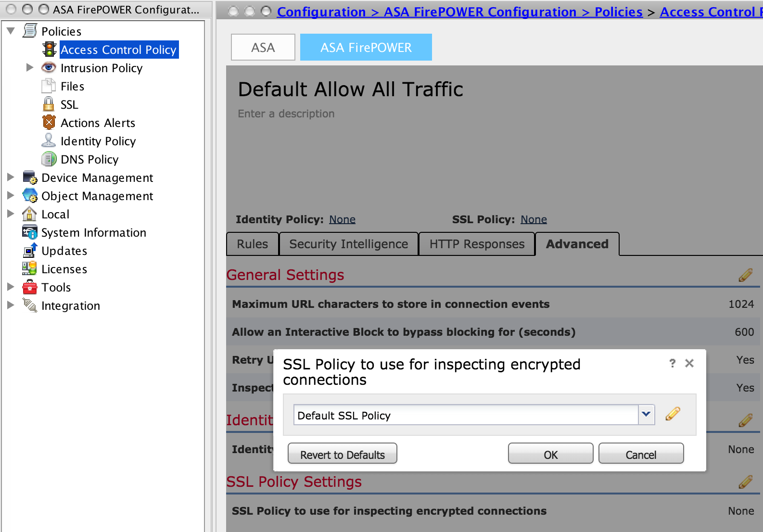763x532 pixels.
Task: Select Actions Alerts tree item
Action: (98, 122)
